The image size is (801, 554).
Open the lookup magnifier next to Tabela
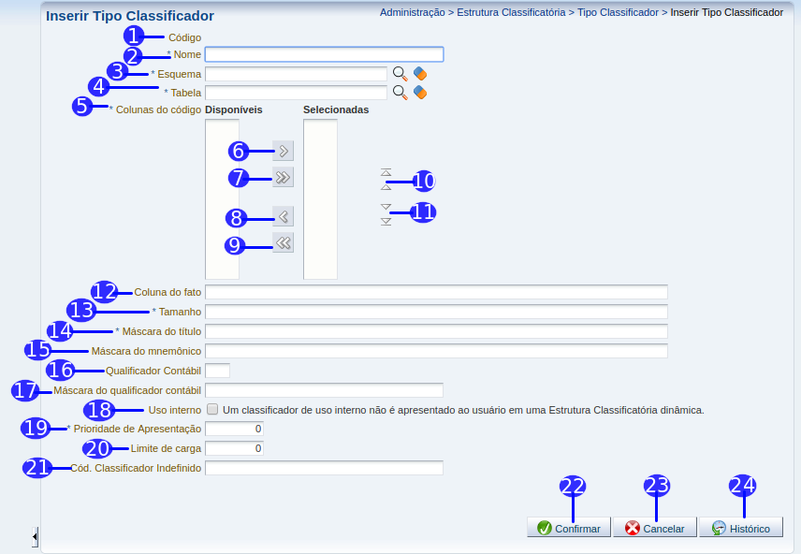click(x=399, y=92)
